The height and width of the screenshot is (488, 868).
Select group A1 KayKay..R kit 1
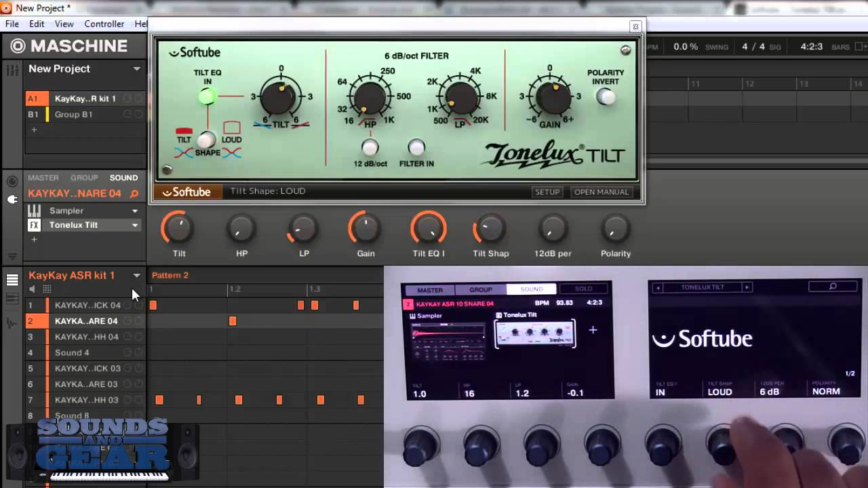pos(85,98)
